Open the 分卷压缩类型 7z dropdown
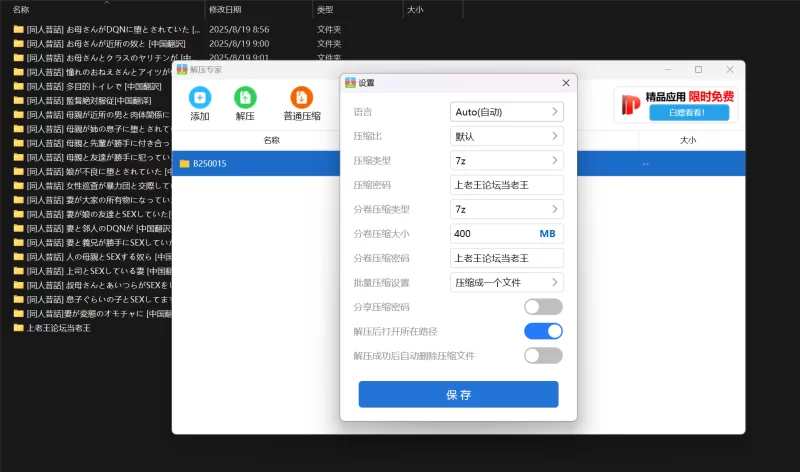This screenshot has width=800, height=472. (507, 209)
